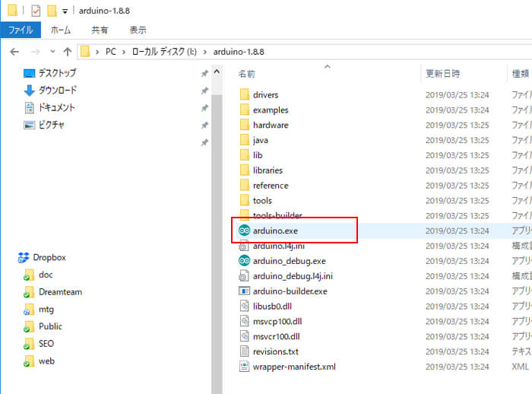This screenshot has width=532, height=394.
Task: Expand the chevron before PC in address bar
Action: click(x=97, y=52)
